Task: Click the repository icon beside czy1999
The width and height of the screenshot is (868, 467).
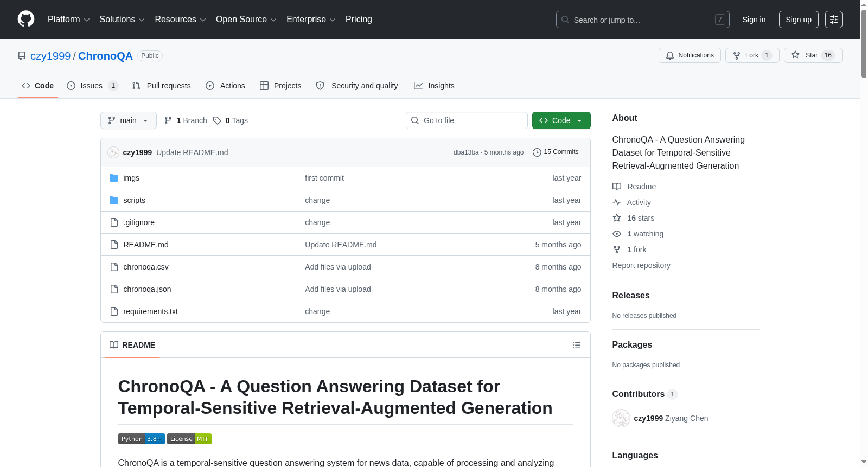Action: [x=22, y=56]
